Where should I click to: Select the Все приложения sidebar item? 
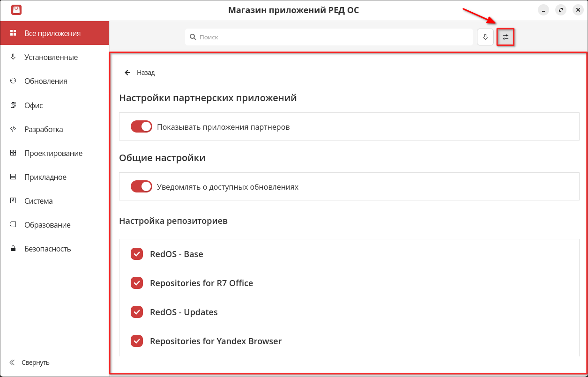click(52, 33)
